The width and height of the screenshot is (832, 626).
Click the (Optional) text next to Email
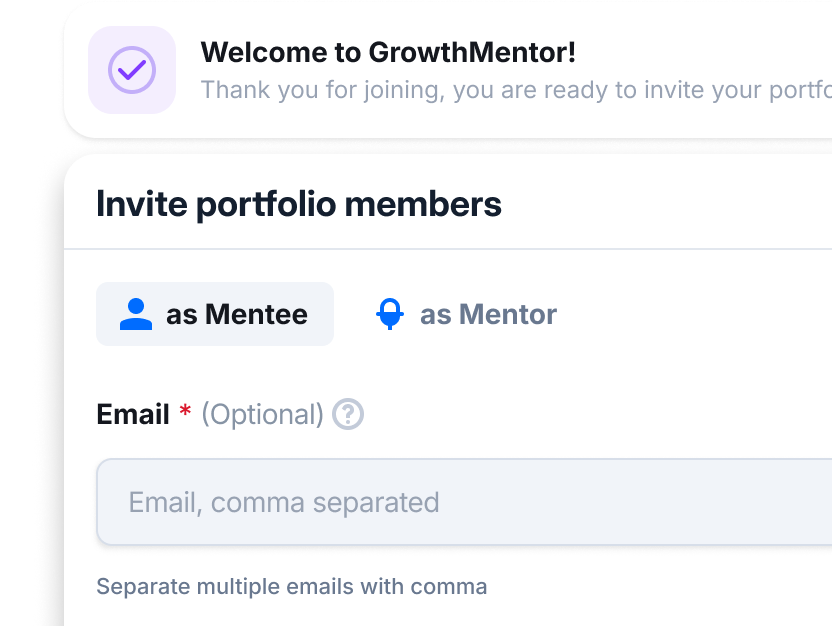(x=262, y=415)
